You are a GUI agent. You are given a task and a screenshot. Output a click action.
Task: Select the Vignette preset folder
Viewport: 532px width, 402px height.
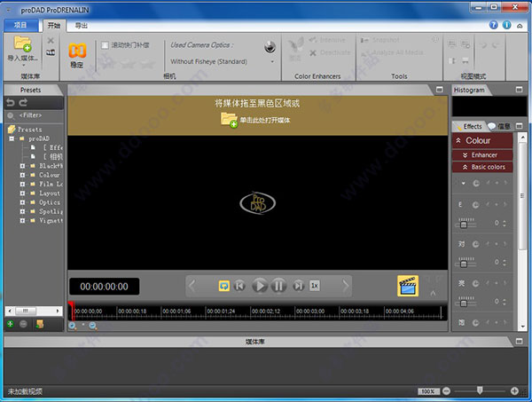(51, 221)
